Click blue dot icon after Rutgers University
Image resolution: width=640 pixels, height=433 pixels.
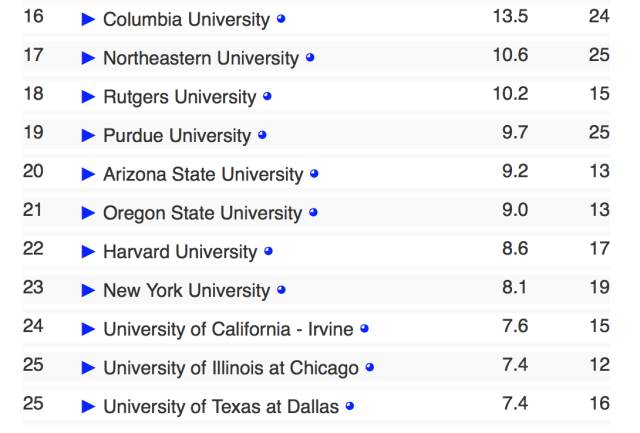[267, 97]
